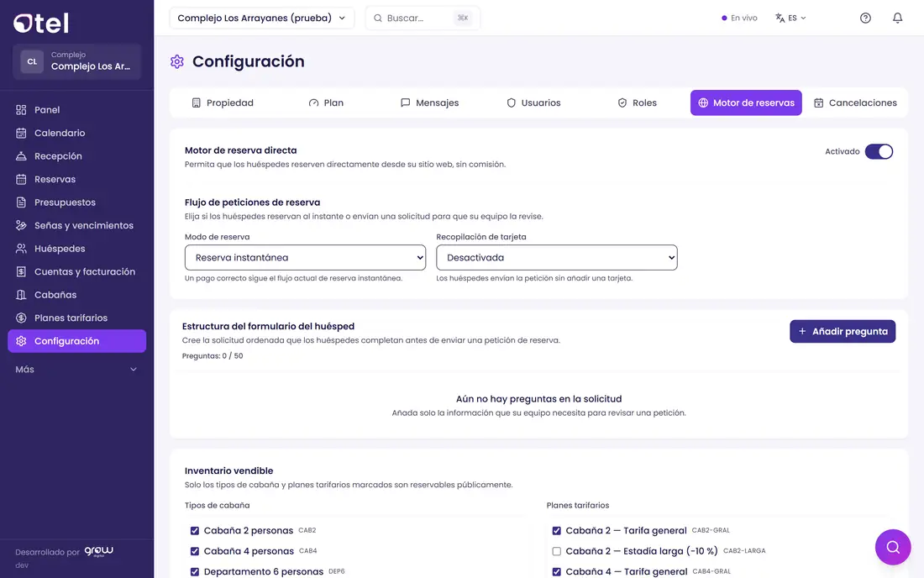Image resolution: width=924 pixels, height=578 pixels.
Task: Focus the Buscar search field
Action: click(423, 18)
